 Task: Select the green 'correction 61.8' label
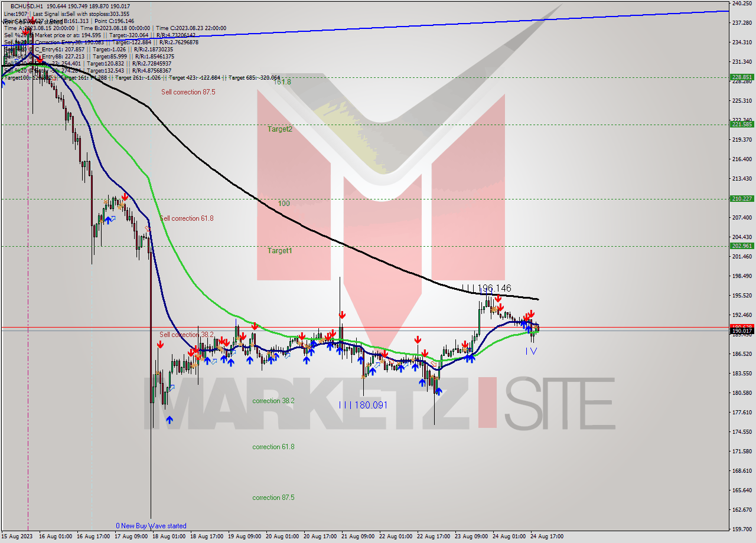tap(273, 447)
